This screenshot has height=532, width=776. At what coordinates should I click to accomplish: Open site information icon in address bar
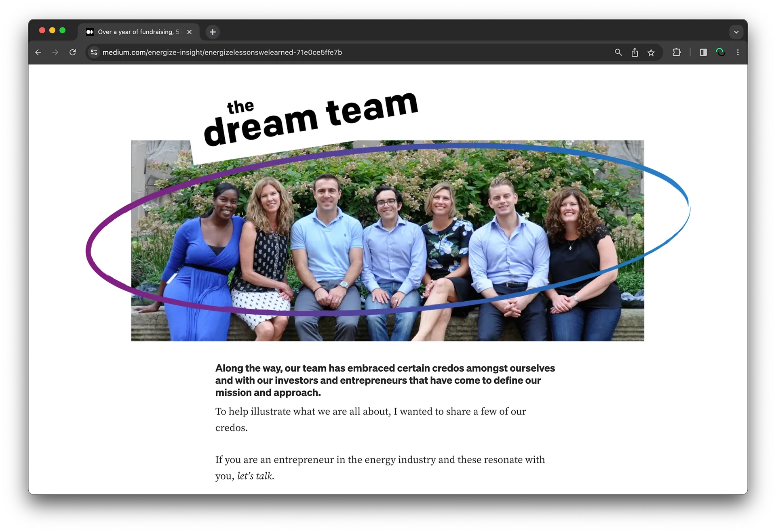coord(94,53)
